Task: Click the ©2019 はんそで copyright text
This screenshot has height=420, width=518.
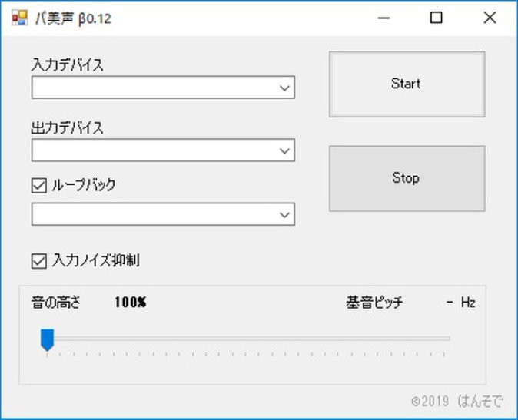Action: click(457, 401)
